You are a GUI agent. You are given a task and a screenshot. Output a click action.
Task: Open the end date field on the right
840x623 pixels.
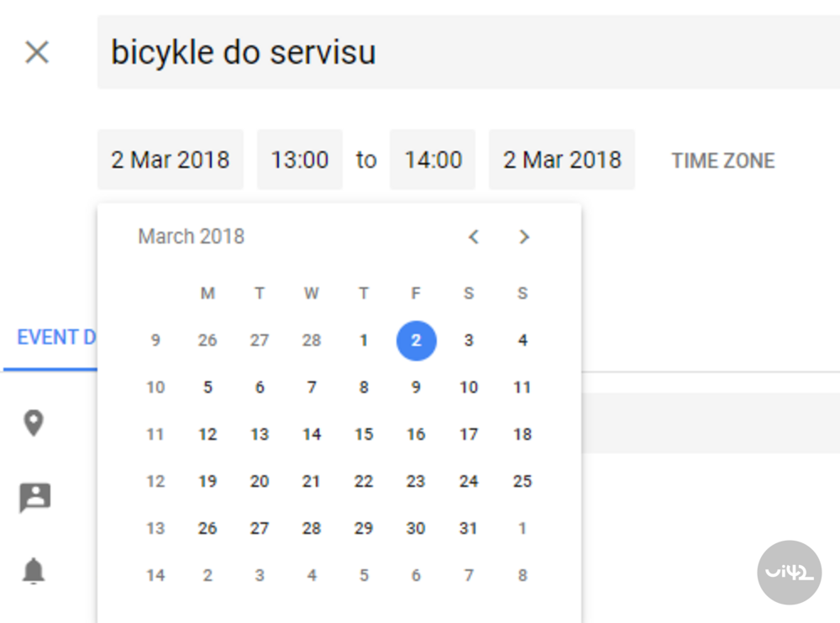coord(561,160)
